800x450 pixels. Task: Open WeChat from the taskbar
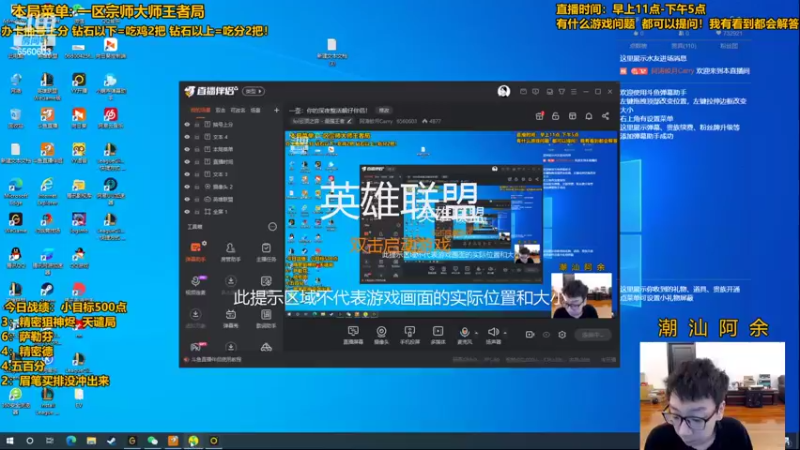point(153,441)
